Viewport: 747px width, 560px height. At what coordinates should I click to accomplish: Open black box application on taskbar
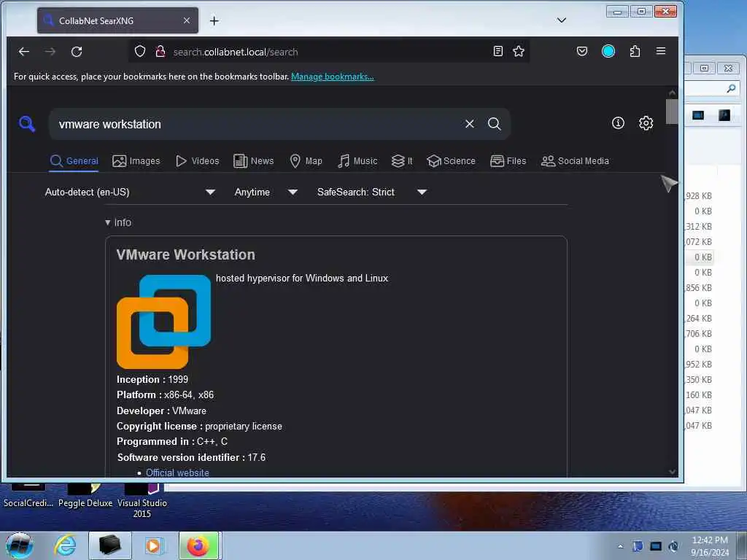[109, 545]
